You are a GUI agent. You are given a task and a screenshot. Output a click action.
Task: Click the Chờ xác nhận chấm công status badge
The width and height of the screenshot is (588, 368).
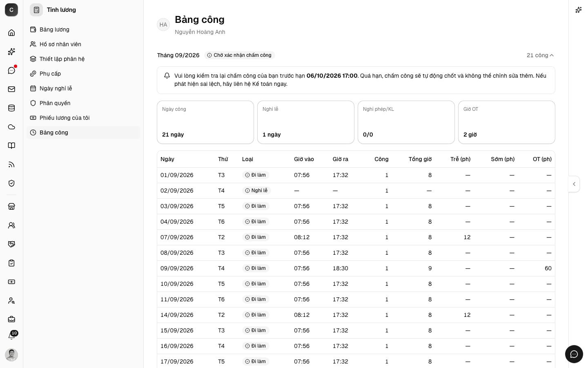pos(239,55)
